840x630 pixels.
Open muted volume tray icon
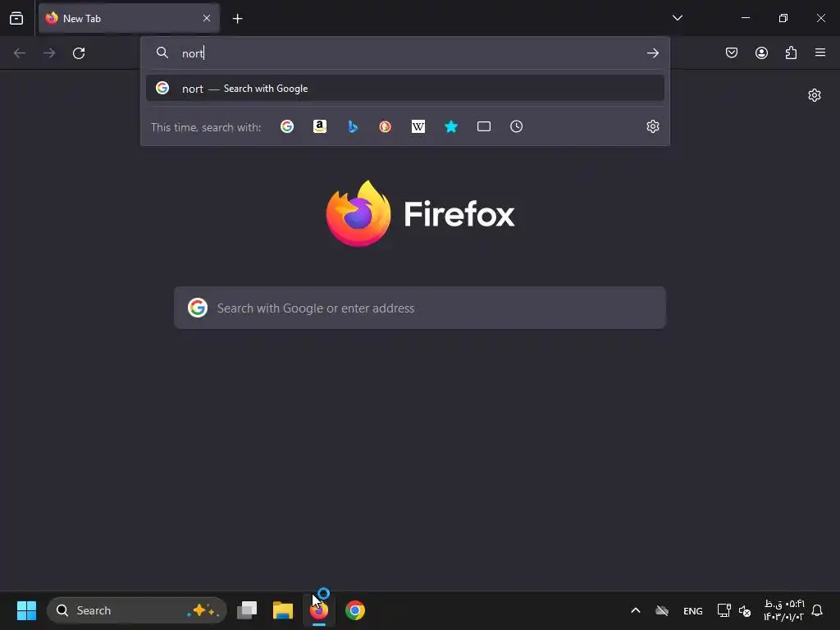point(745,610)
